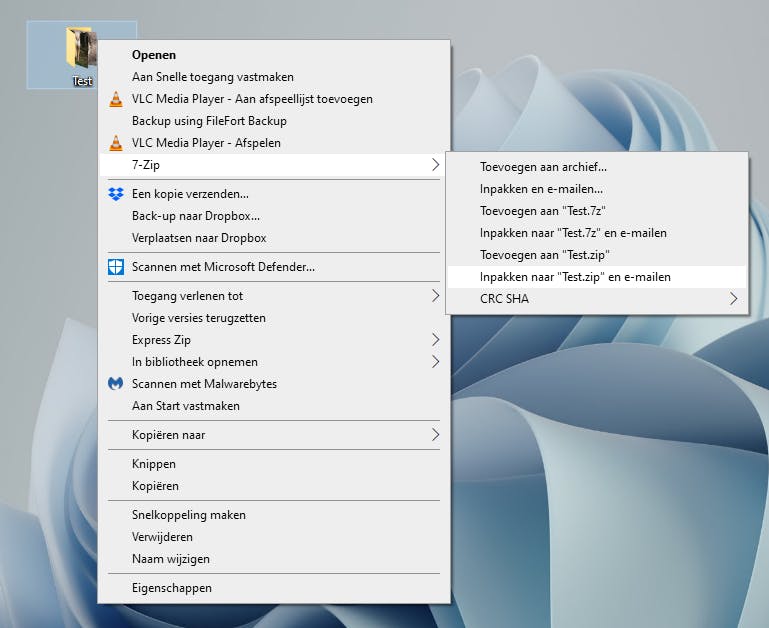Choose 'Naam wijzigen'

pyautogui.click(x=274, y=559)
